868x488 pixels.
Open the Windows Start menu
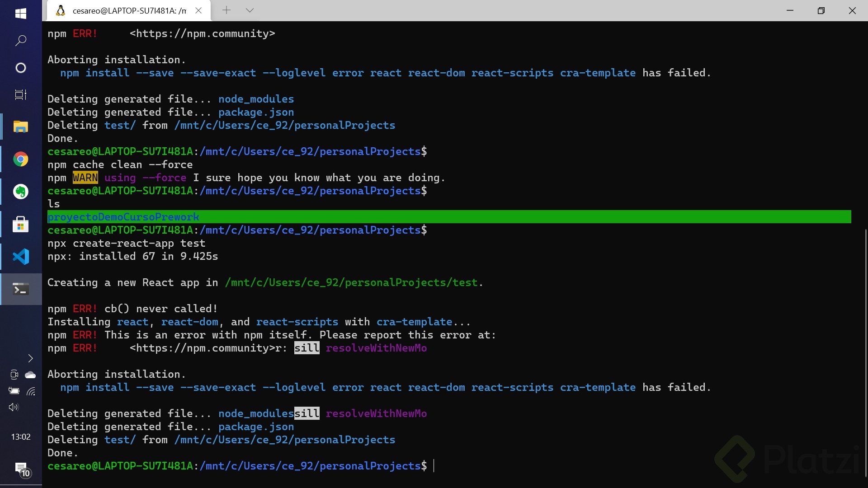21,14
